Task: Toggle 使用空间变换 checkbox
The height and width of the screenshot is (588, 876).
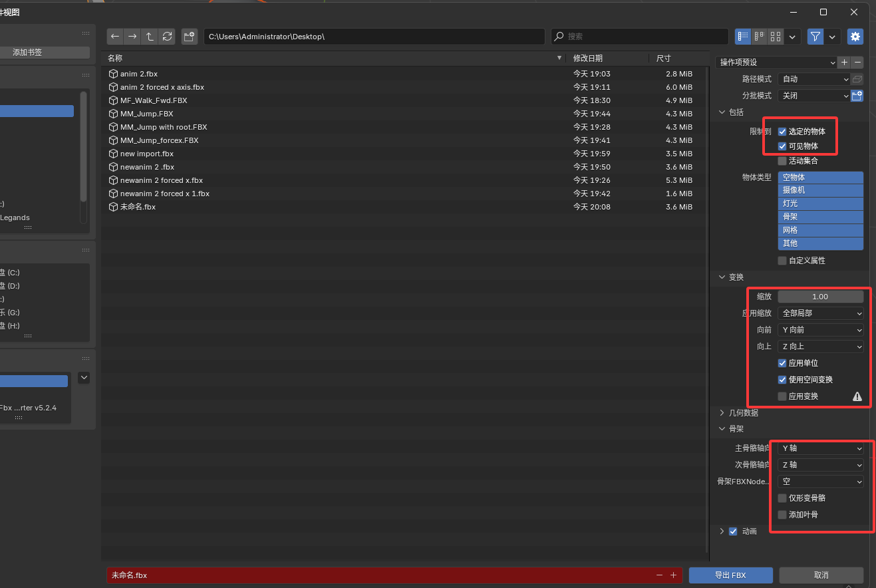Action: (782, 380)
